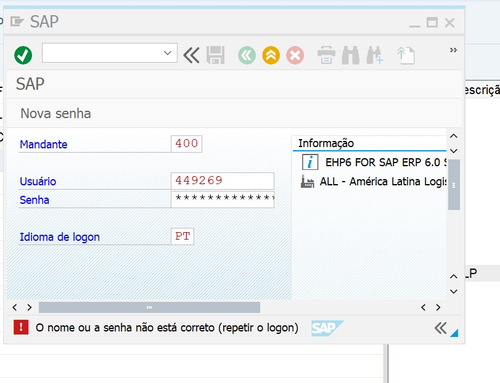Click the Senha label
Screen dimensions: 500x383
click(x=34, y=200)
